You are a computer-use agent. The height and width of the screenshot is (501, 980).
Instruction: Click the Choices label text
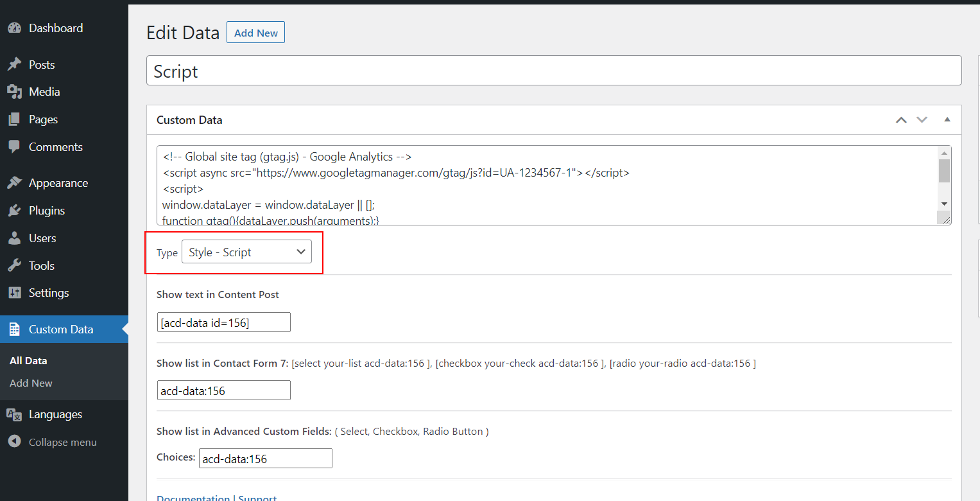tap(176, 457)
